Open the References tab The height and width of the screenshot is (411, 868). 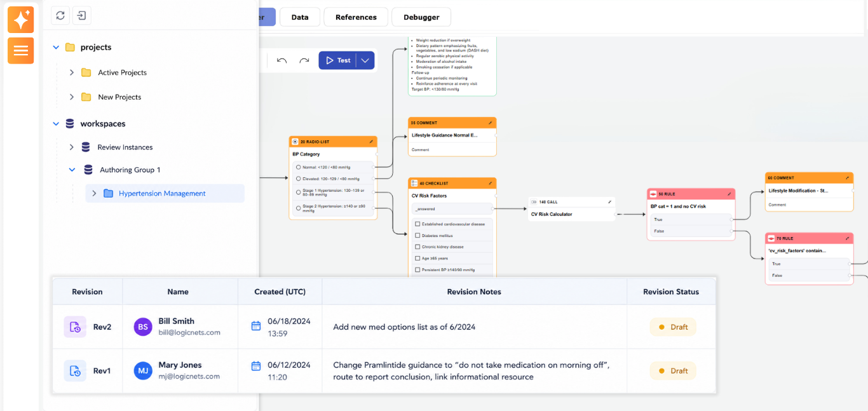(x=356, y=17)
